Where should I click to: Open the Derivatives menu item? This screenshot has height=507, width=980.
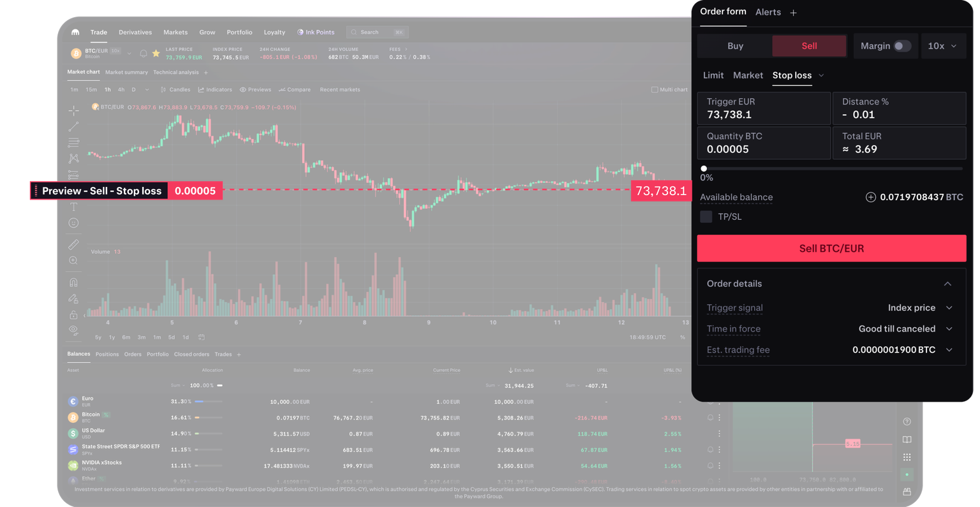pos(135,32)
